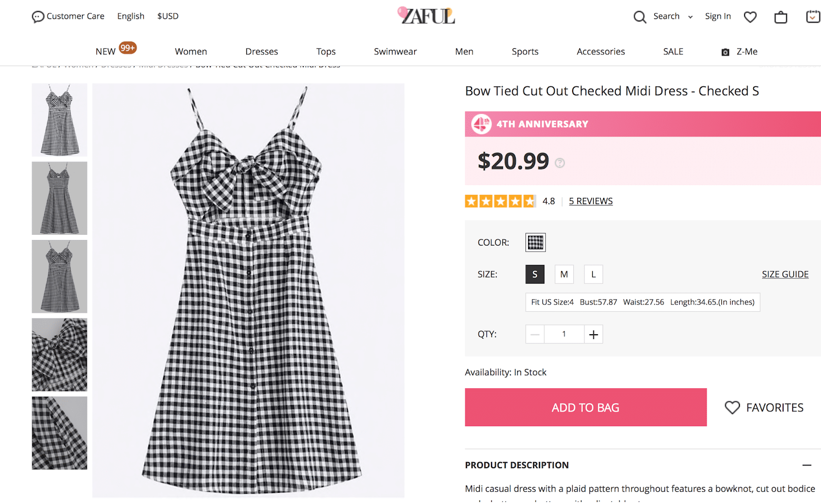Select size L
Viewport: 821px width, 504px height.
coord(594,274)
